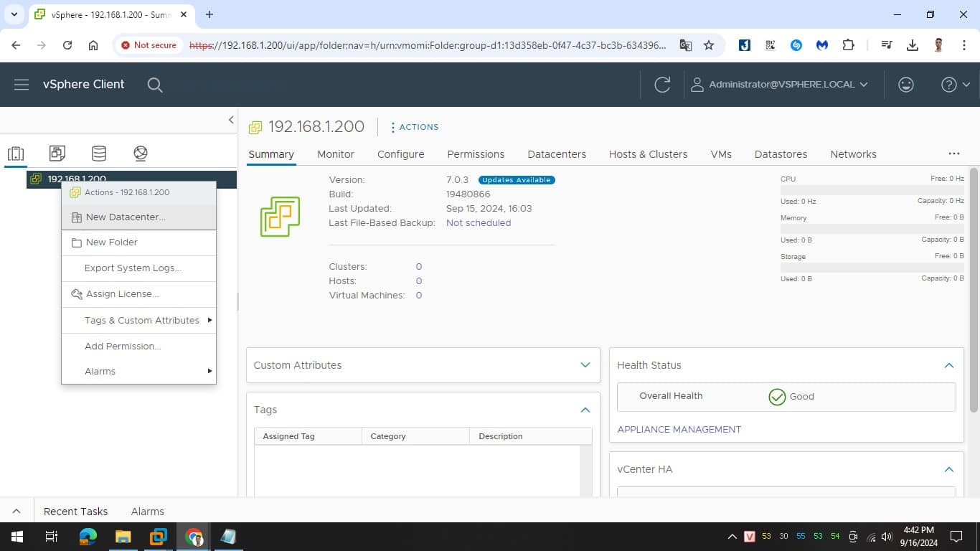Select Add Permission menu entry
Image resolution: width=980 pixels, height=551 pixels.
pos(138,347)
